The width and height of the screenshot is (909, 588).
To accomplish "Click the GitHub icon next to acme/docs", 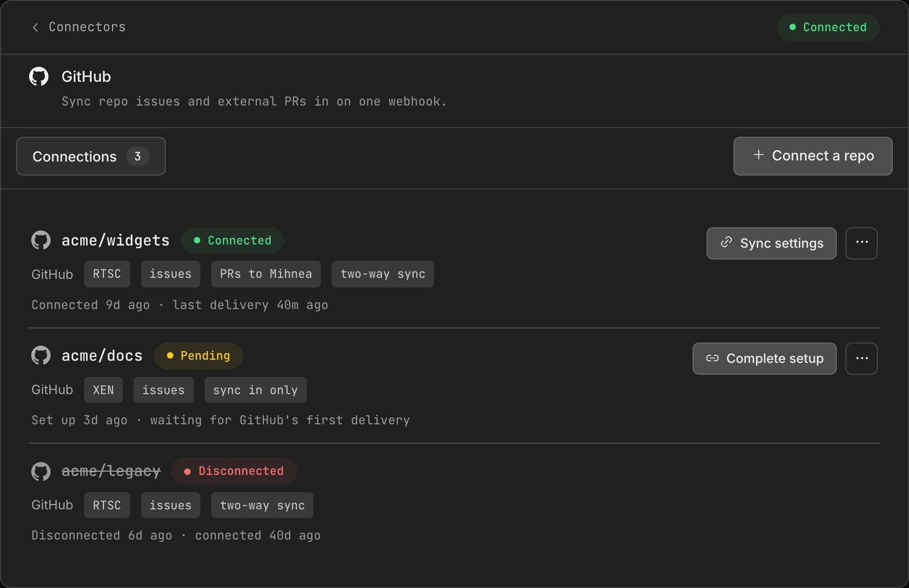I will [x=41, y=355].
